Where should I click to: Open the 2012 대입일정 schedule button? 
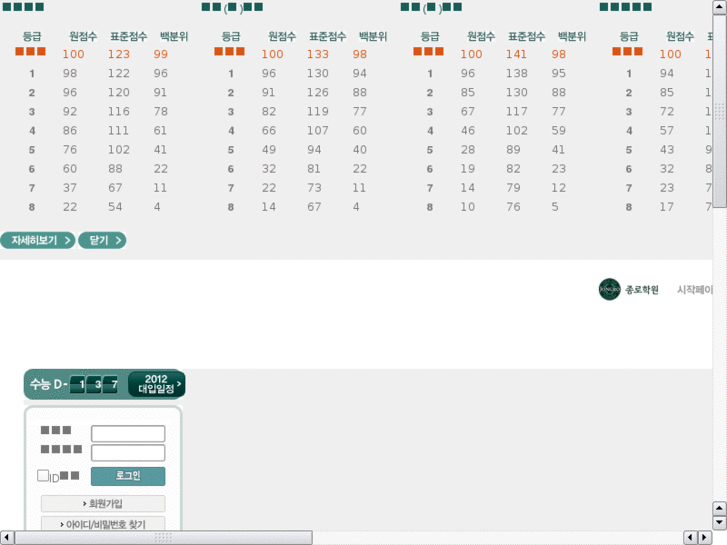coord(156,384)
